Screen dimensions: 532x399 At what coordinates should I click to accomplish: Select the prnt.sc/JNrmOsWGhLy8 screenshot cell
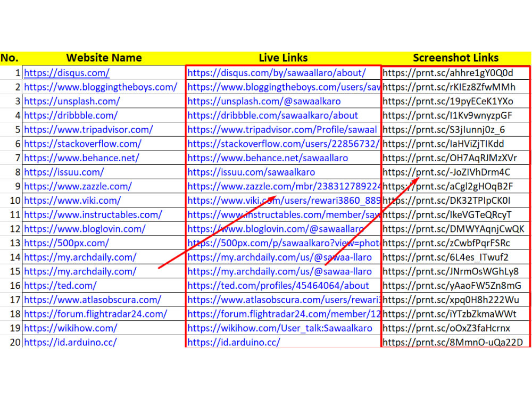click(456, 272)
